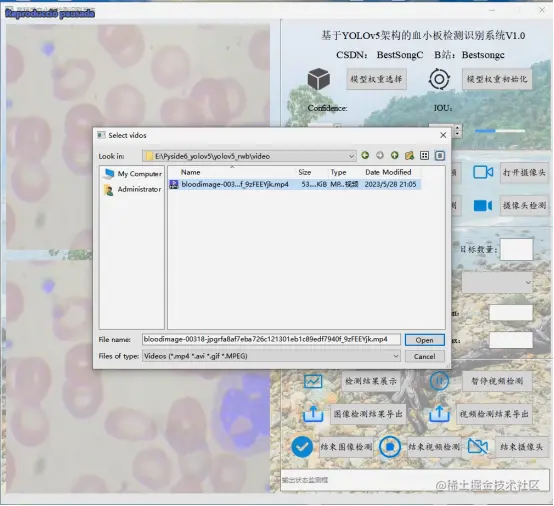Click the 检测结果展示 button
The width and height of the screenshot is (554, 506).
[371, 381]
